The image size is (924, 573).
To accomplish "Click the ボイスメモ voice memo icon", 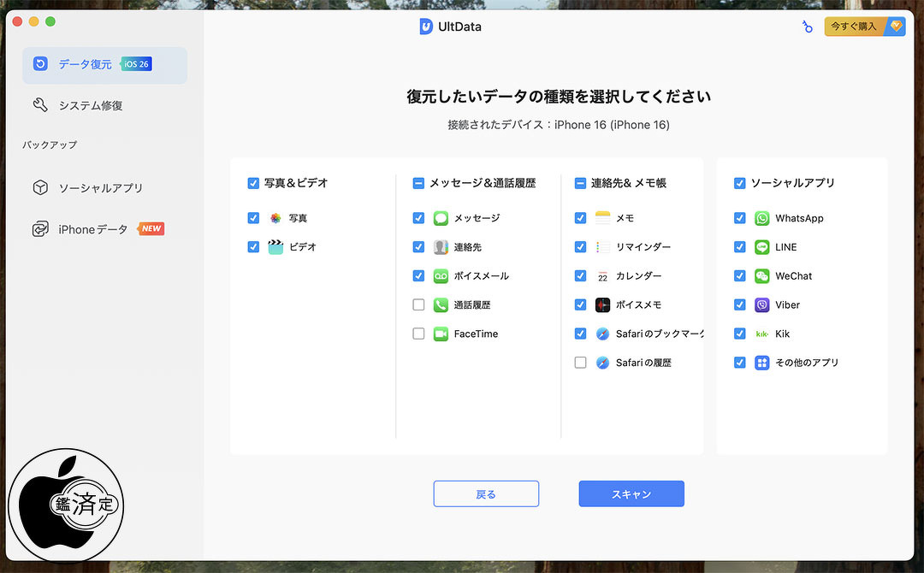I will [x=602, y=304].
